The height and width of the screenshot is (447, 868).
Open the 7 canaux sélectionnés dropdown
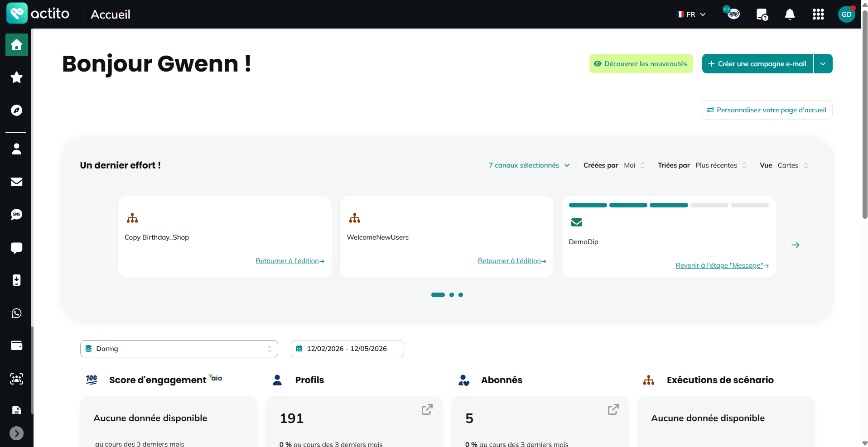(x=529, y=165)
